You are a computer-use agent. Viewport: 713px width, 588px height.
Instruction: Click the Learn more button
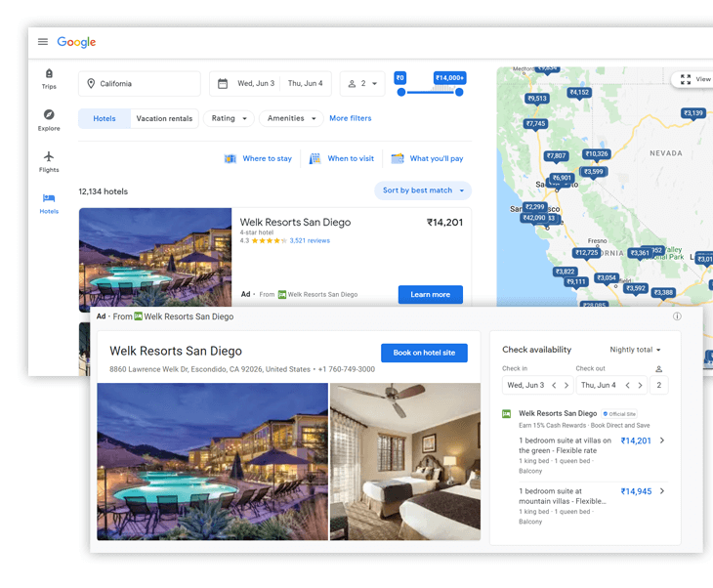[431, 295]
